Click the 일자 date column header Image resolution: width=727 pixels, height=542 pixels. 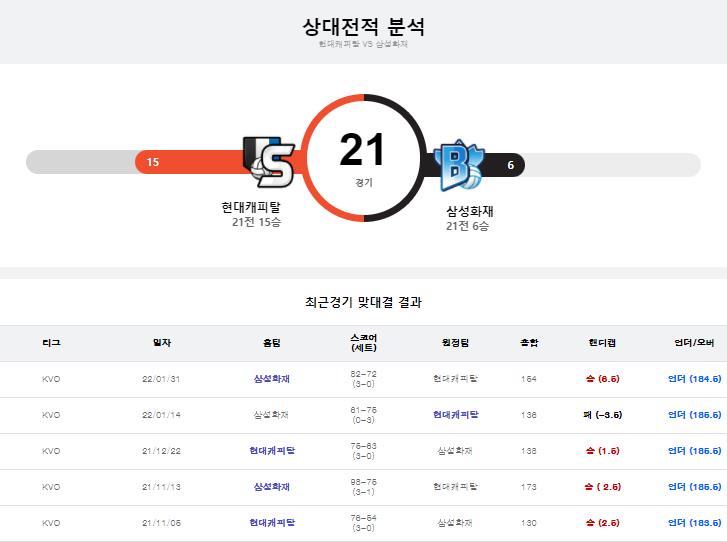click(x=162, y=343)
